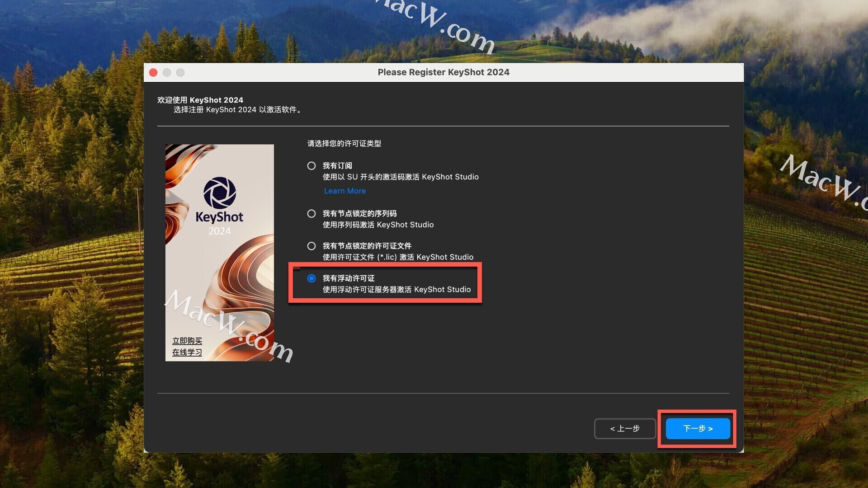
Task: Go back with 上一步 button
Action: (x=625, y=428)
